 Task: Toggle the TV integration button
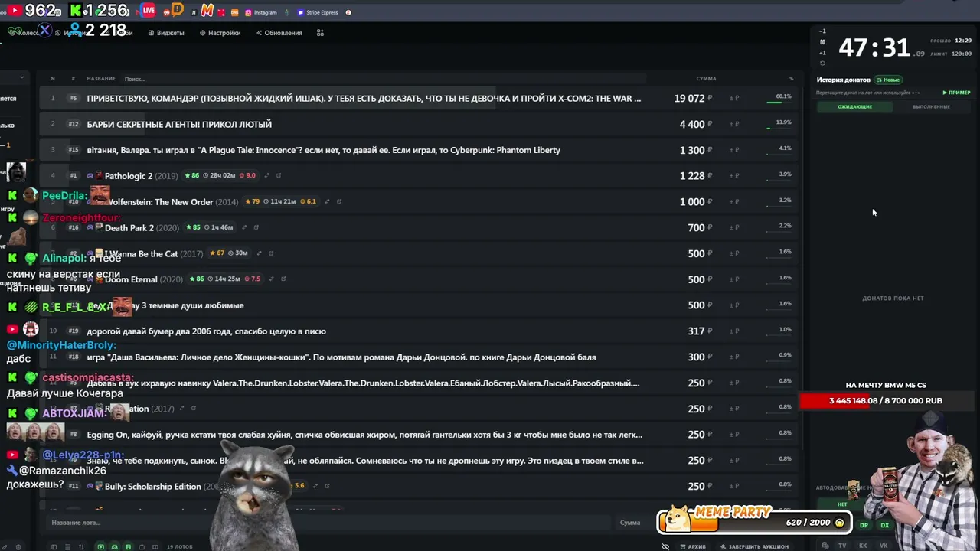[842, 546]
